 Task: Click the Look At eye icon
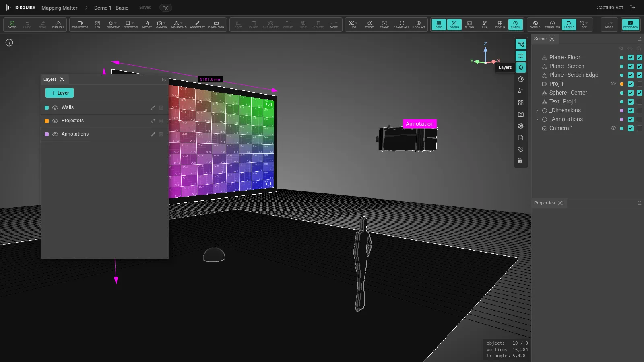[x=419, y=25]
